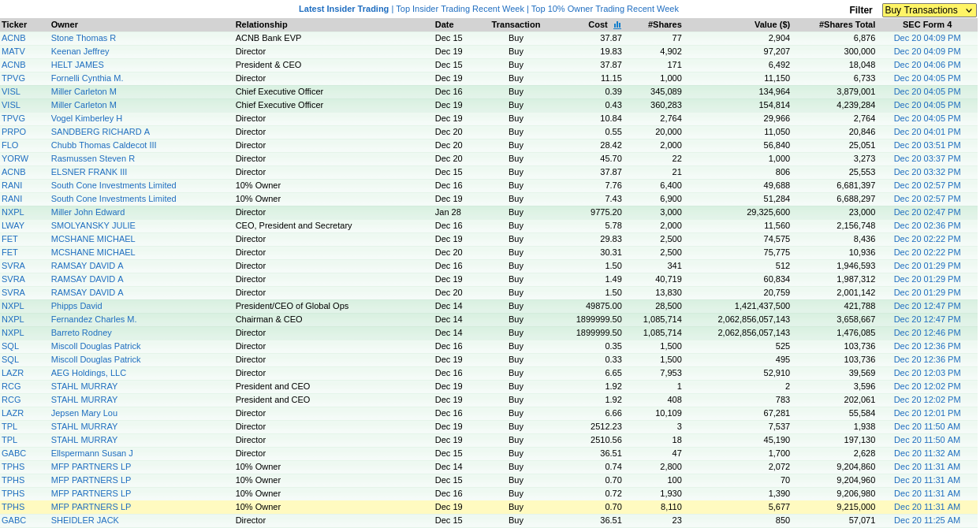Select the value 29,325,600
Image resolution: width=980 pixels, height=528 pixels.
[x=768, y=212]
